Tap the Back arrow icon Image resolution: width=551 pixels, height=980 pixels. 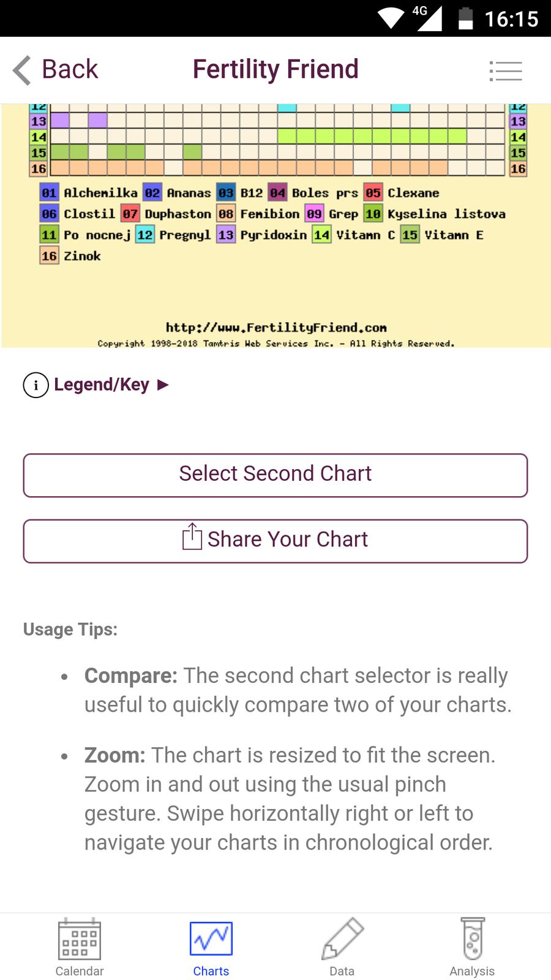22,70
